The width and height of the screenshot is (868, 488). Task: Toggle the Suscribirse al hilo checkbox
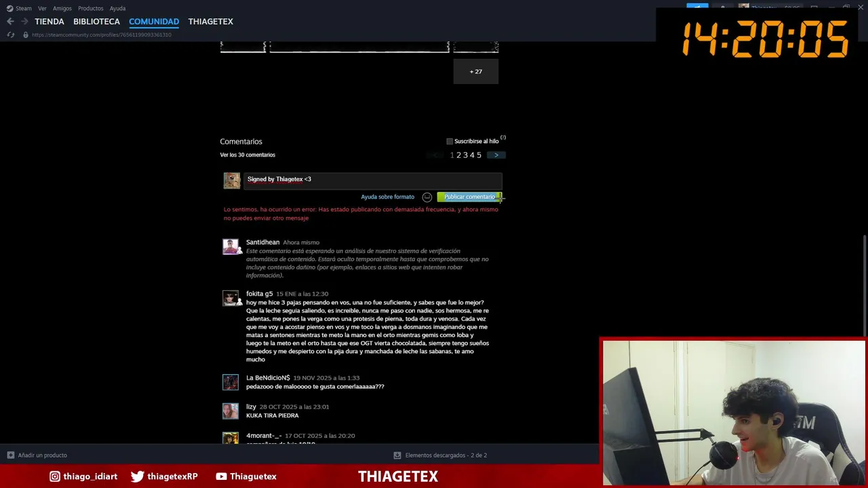click(450, 142)
